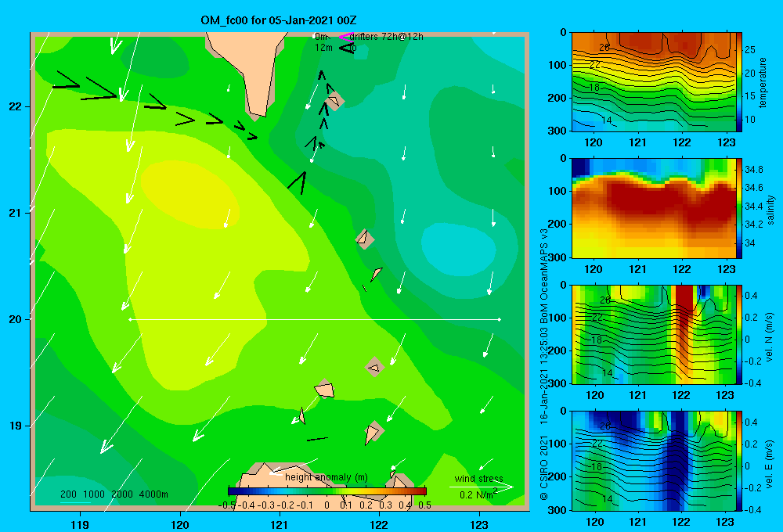Click the yellow height-anomaly high near 120E, 21.2N
The image size is (783, 532).
[189, 195]
